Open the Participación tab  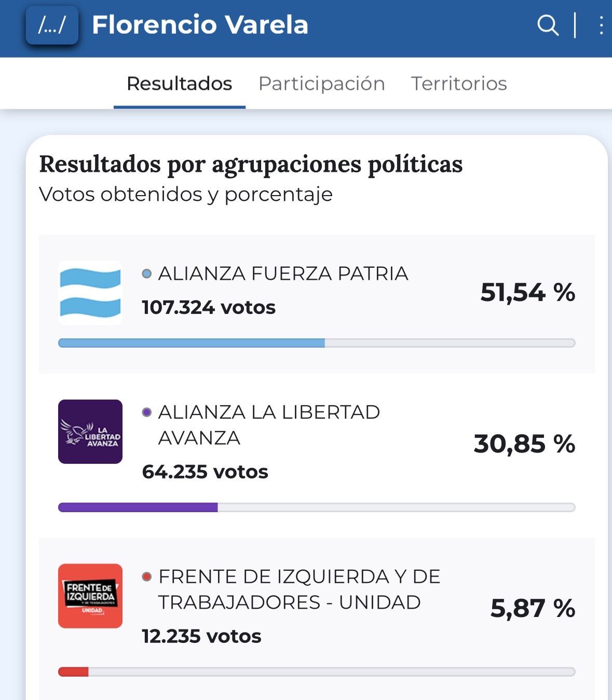click(x=321, y=84)
